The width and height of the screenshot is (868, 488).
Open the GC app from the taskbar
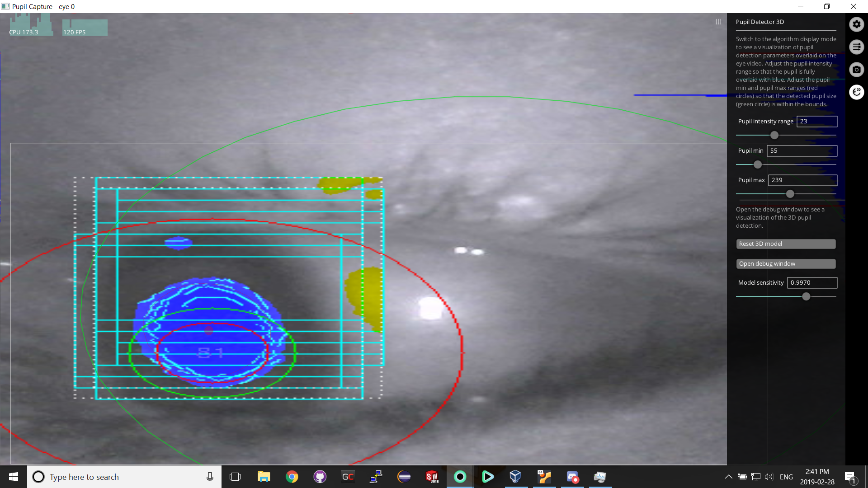pos(348,477)
